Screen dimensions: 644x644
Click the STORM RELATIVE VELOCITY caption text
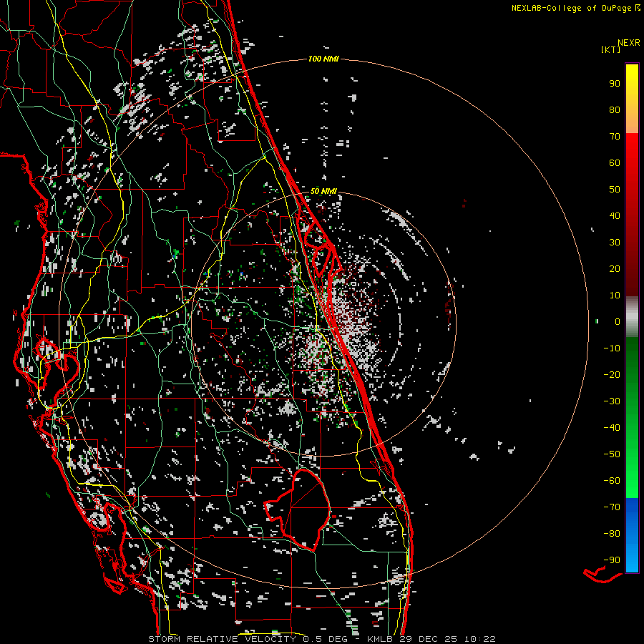point(221,638)
